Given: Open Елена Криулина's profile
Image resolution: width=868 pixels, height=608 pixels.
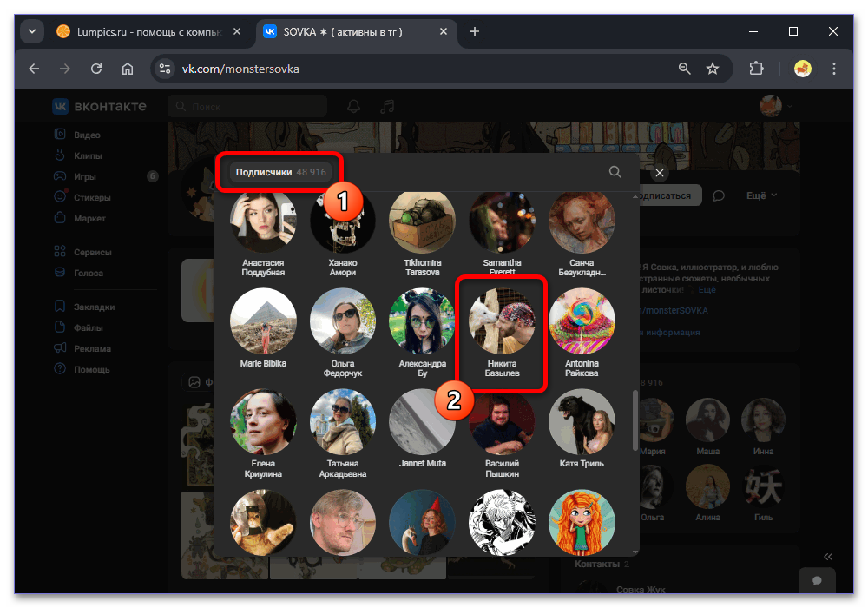Looking at the screenshot, I should pyautogui.click(x=263, y=433).
